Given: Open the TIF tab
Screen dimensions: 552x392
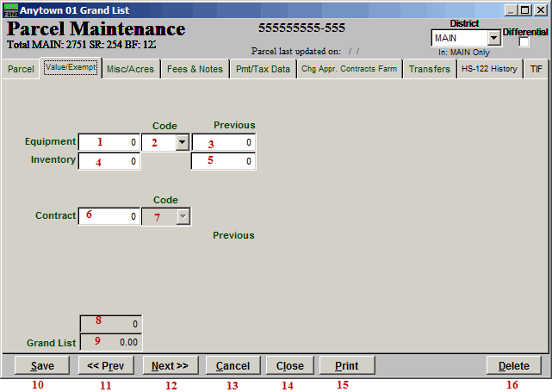Looking at the screenshot, I should (x=536, y=70).
